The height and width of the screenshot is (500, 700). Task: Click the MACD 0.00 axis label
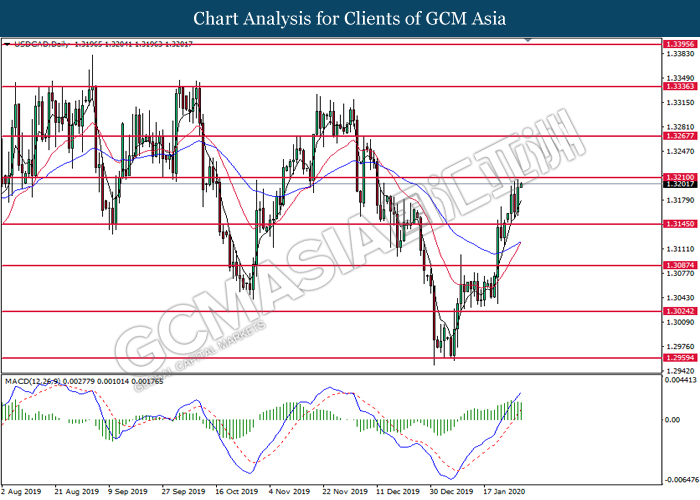(x=672, y=420)
